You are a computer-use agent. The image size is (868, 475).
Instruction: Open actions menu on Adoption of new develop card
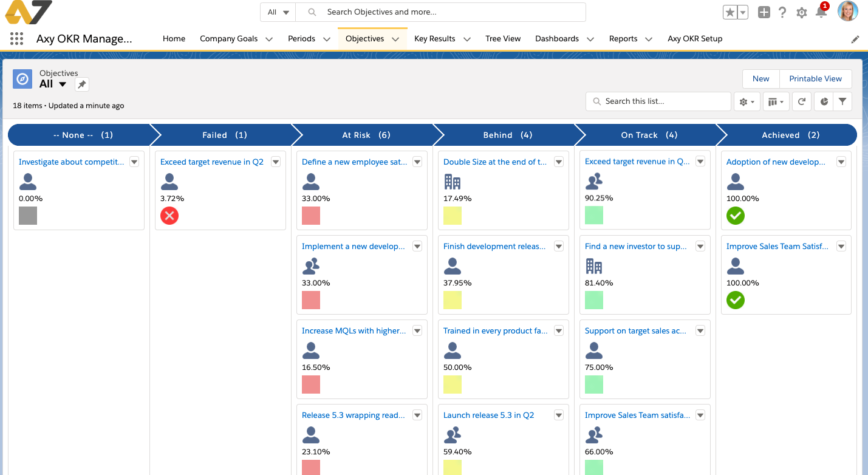click(x=841, y=162)
